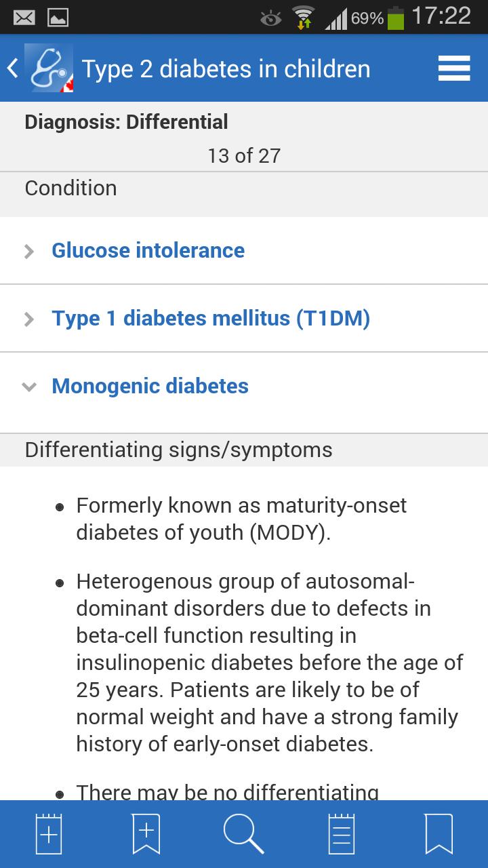Tap the add bookmark icon
The width and height of the screenshot is (488, 868).
coord(146,833)
